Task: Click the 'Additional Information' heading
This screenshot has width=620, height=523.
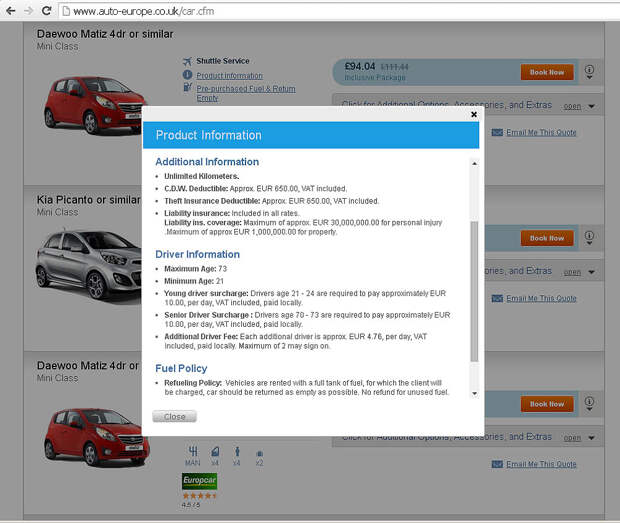Action: pos(207,162)
